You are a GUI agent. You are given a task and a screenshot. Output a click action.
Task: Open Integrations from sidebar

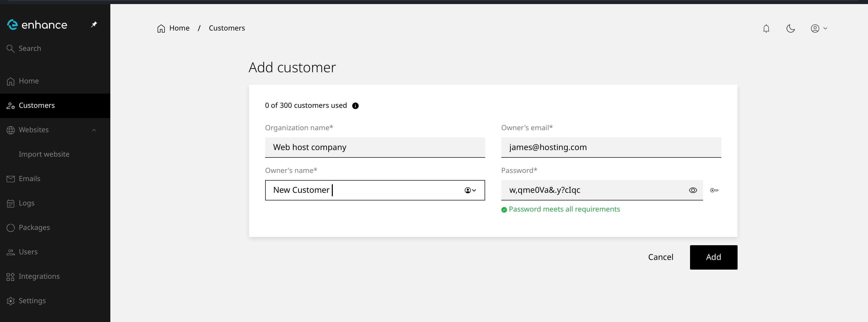tap(39, 276)
